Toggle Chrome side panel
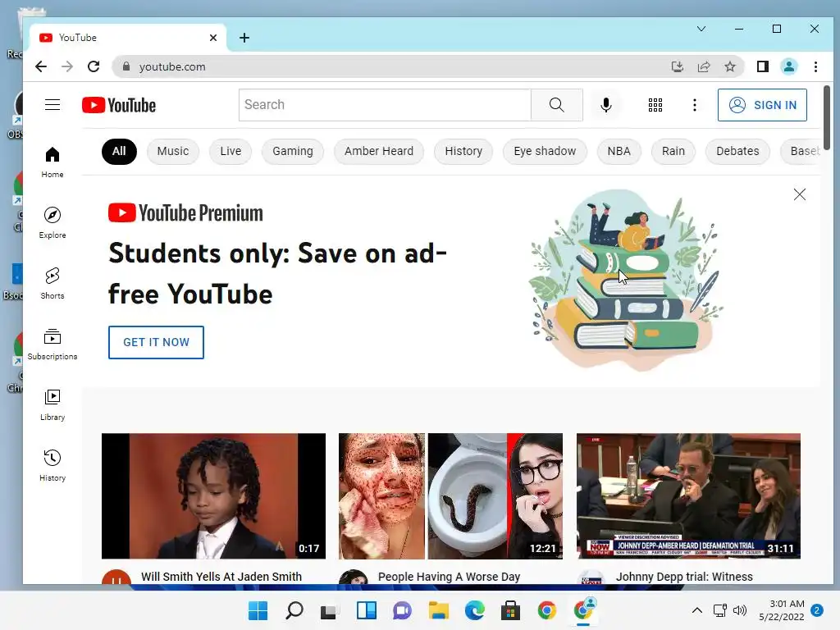The height and width of the screenshot is (630, 840). [763, 66]
